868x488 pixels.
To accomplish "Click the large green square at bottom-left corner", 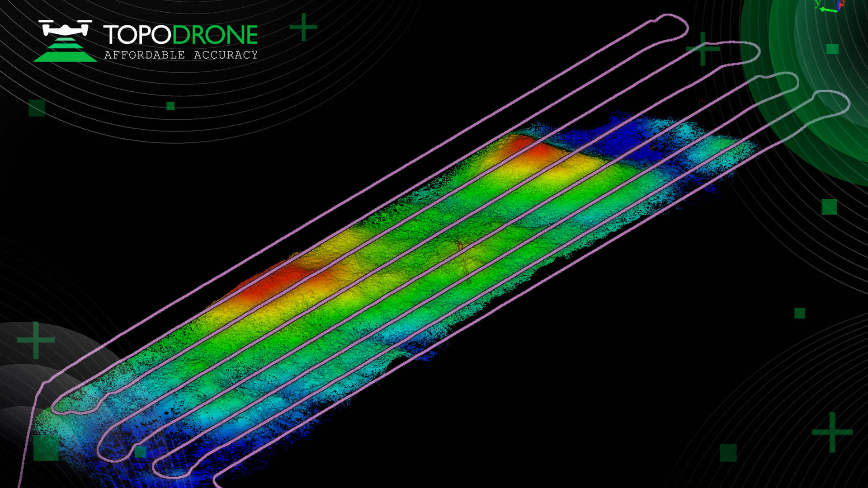I will point(46,448).
